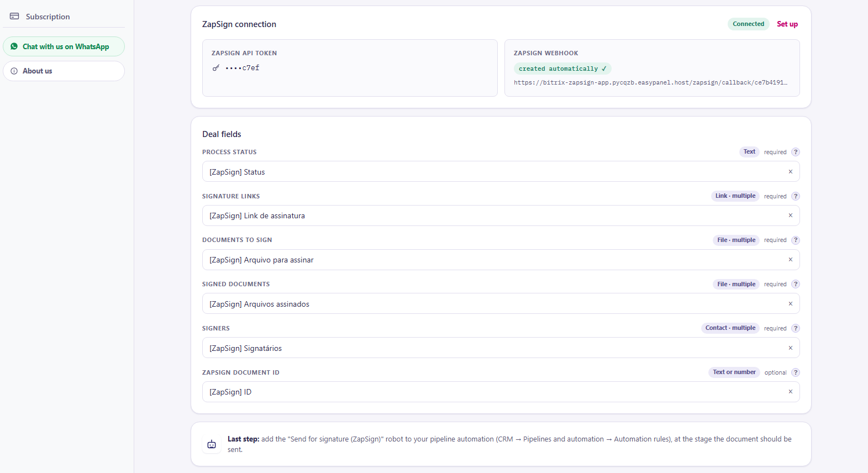Click the Last step instruction text
This screenshot has height=473, width=868.
509,444
